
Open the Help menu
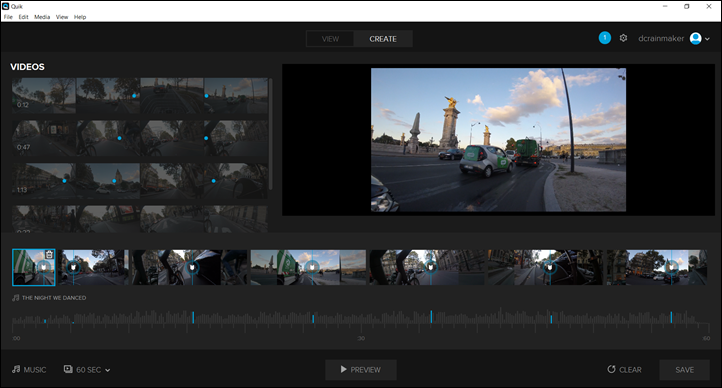click(x=80, y=17)
